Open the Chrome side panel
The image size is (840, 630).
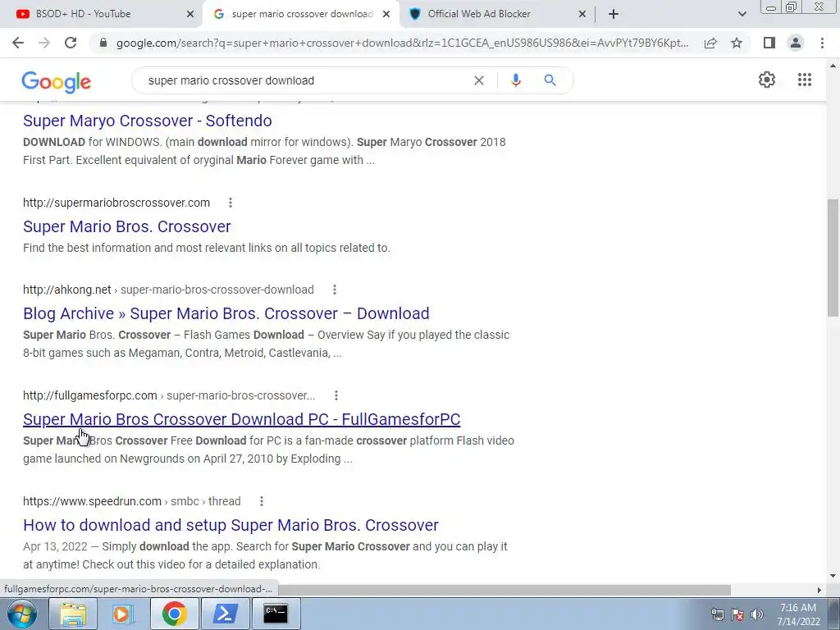pyautogui.click(x=769, y=43)
